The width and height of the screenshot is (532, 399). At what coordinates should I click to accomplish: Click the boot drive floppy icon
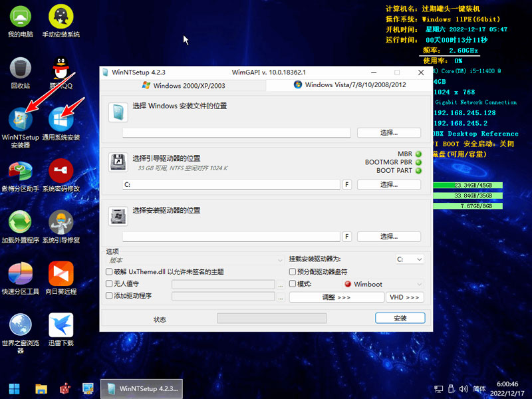pyautogui.click(x=118, y=162)
